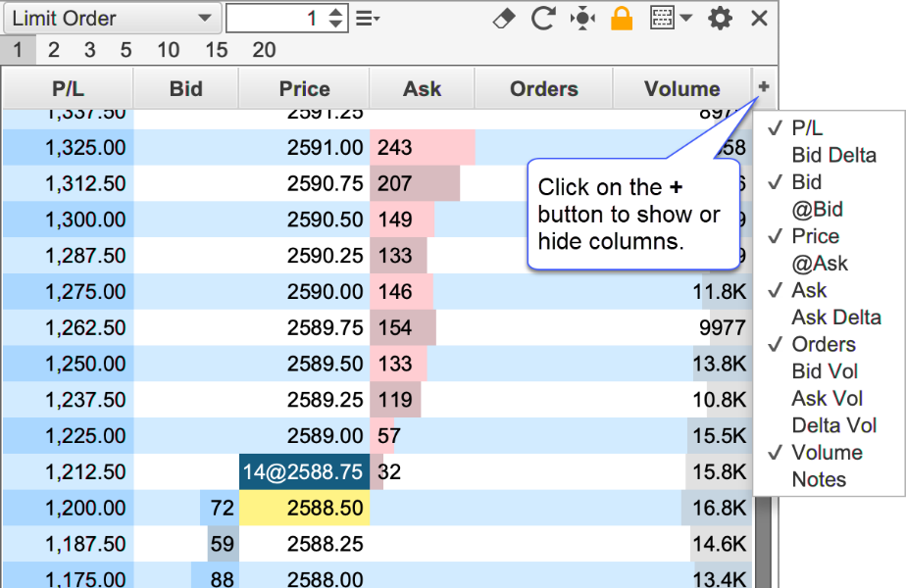Click the refresh arrow icon
This screenshot has width=906, height=588.
(543, 19)
